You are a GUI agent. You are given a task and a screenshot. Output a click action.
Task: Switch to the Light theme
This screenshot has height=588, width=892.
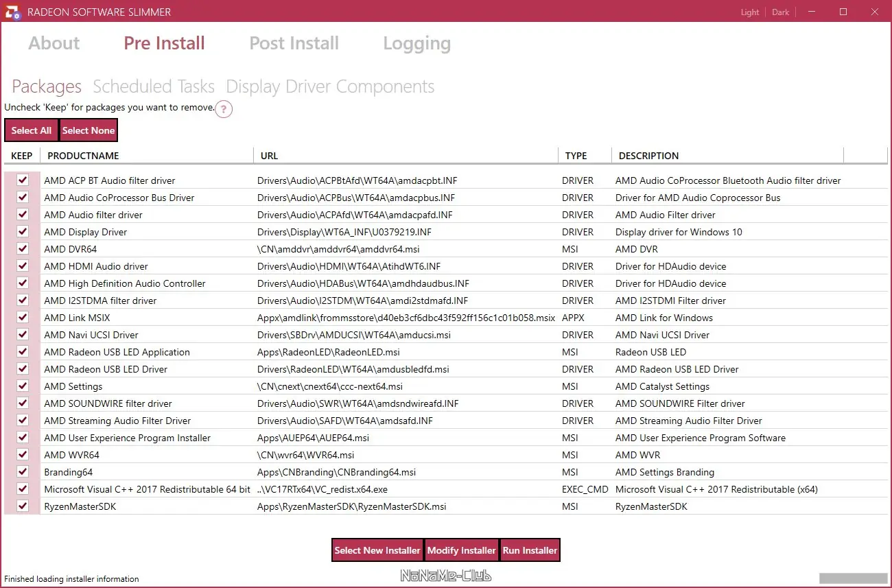tap(750, 12)
